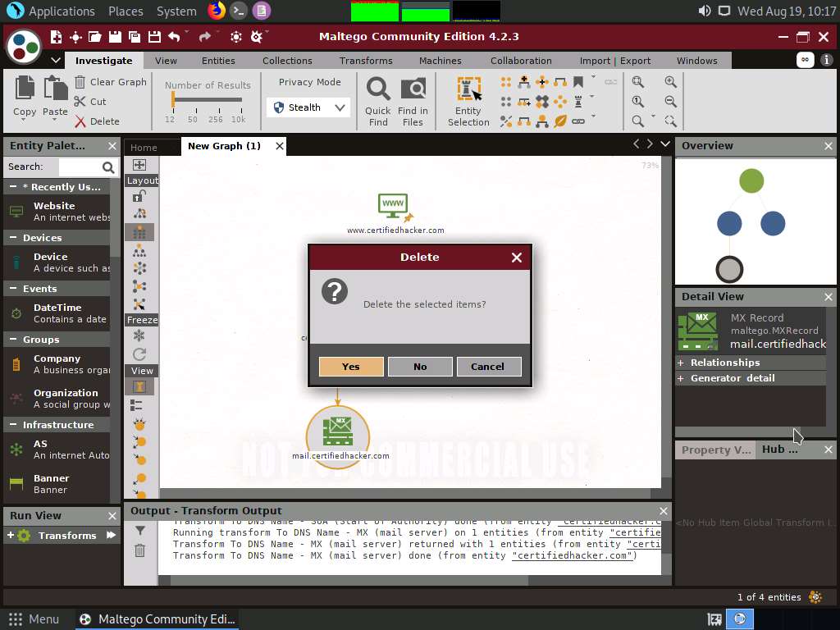
Task: Click the zoom selection dashed magnifier icon
Action: [x=670, y=121]
